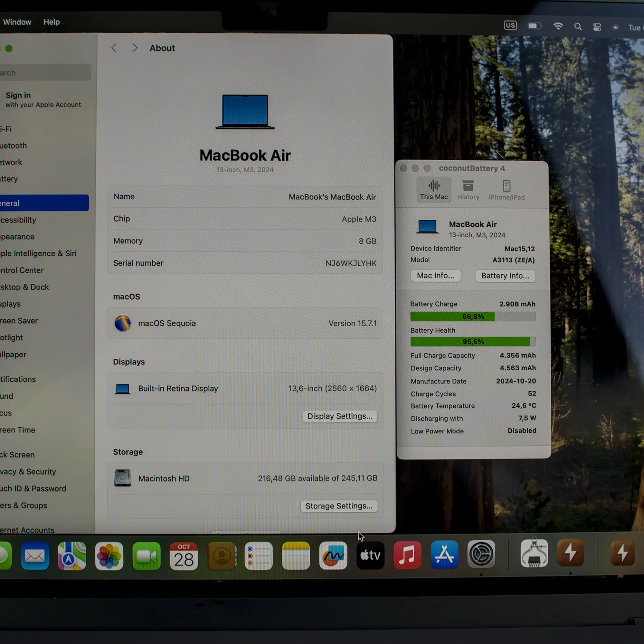The width and height of the screenshot is (644, 644).
Task: Open Freeform from the Dock
Action: click(333, 555)
